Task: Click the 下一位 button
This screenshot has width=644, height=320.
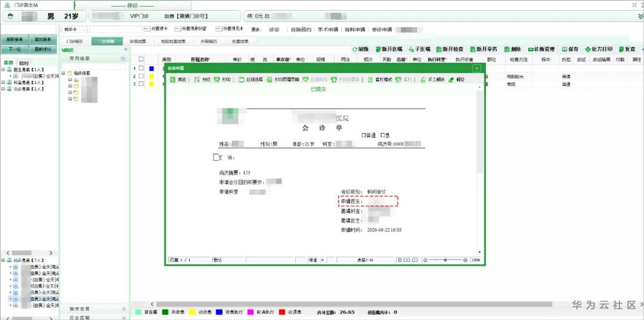Action: coord(14,49)
